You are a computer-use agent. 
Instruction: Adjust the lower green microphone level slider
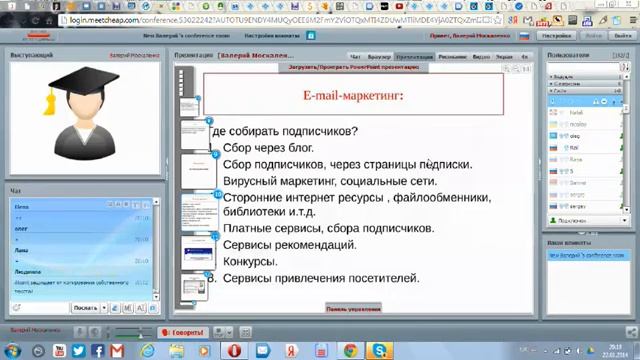coord(133,336)
